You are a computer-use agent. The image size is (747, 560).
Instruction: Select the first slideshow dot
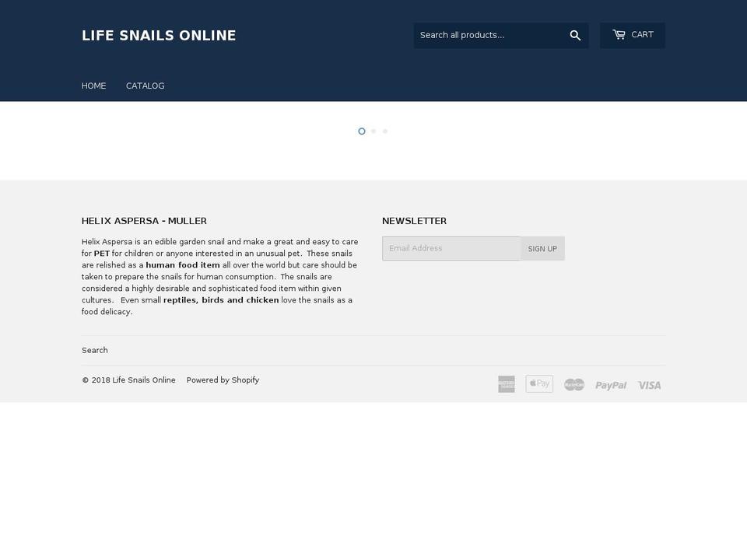(362, 131)
